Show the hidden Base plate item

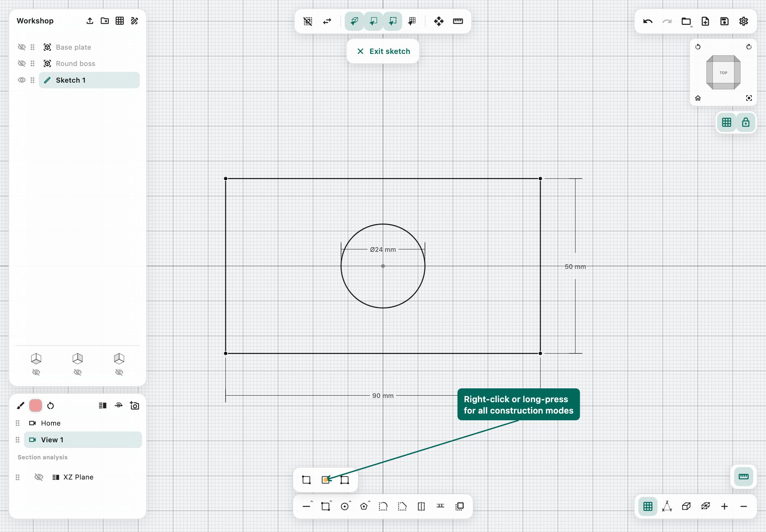22,47
